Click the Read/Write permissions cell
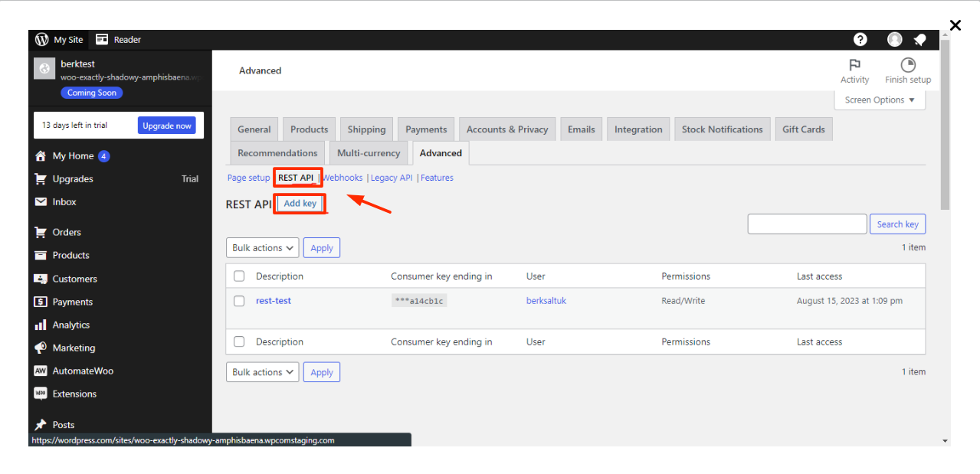980x474 pixels. click(683, 301)
